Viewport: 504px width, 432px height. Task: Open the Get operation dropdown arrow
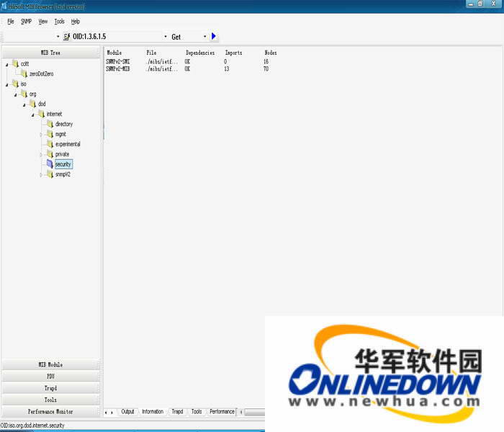point(204,37)
